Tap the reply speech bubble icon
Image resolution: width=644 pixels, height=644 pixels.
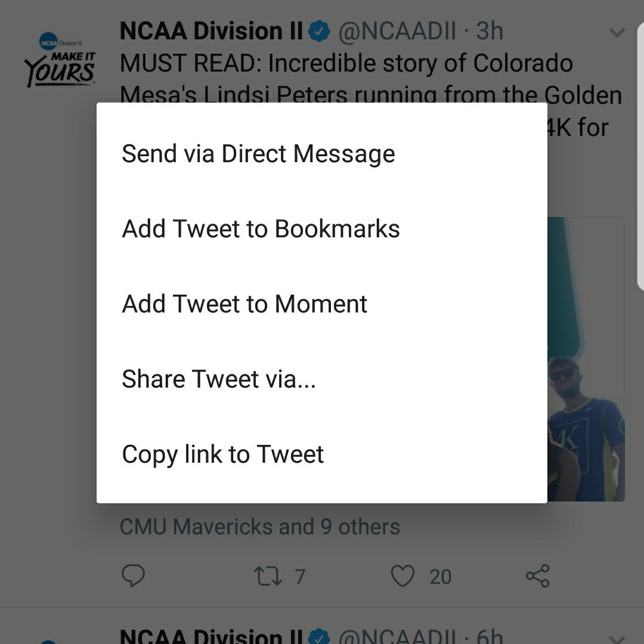133,575
